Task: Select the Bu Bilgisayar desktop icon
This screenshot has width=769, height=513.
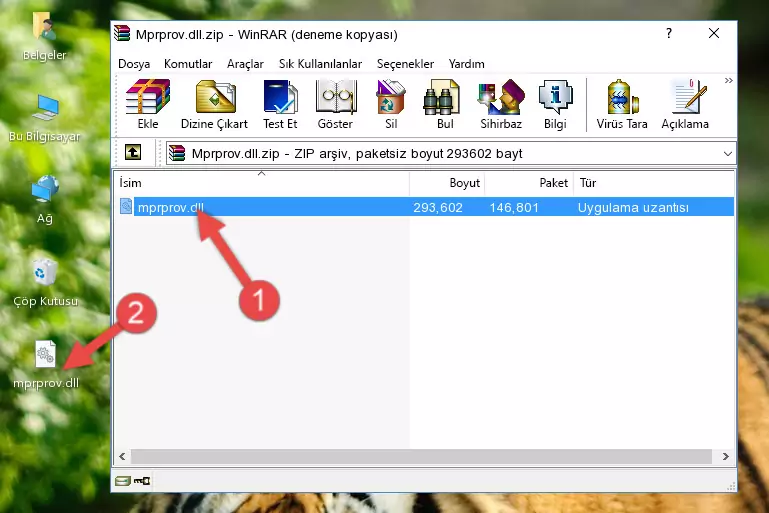Action: point(45,118)
